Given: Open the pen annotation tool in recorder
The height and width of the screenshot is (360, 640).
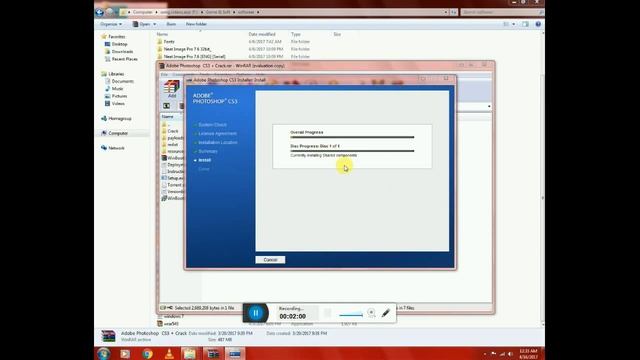Looking at the screenshot, I should click(386, 313).
